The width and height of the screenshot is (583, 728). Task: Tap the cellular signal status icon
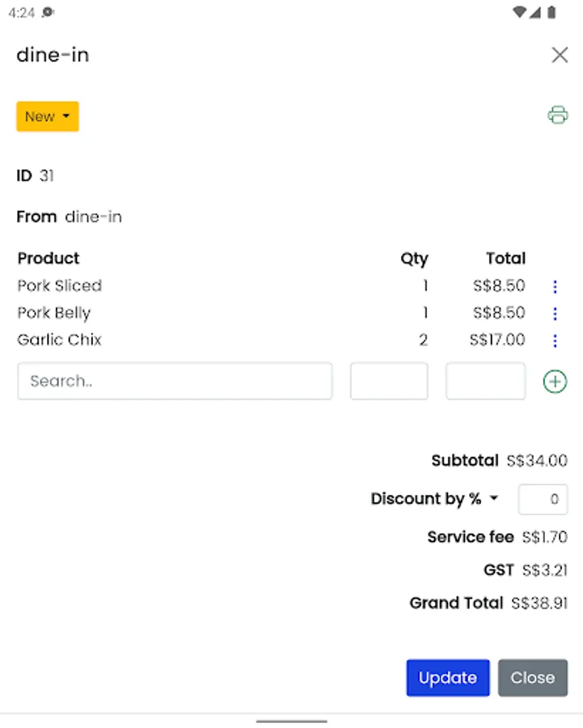535,12
